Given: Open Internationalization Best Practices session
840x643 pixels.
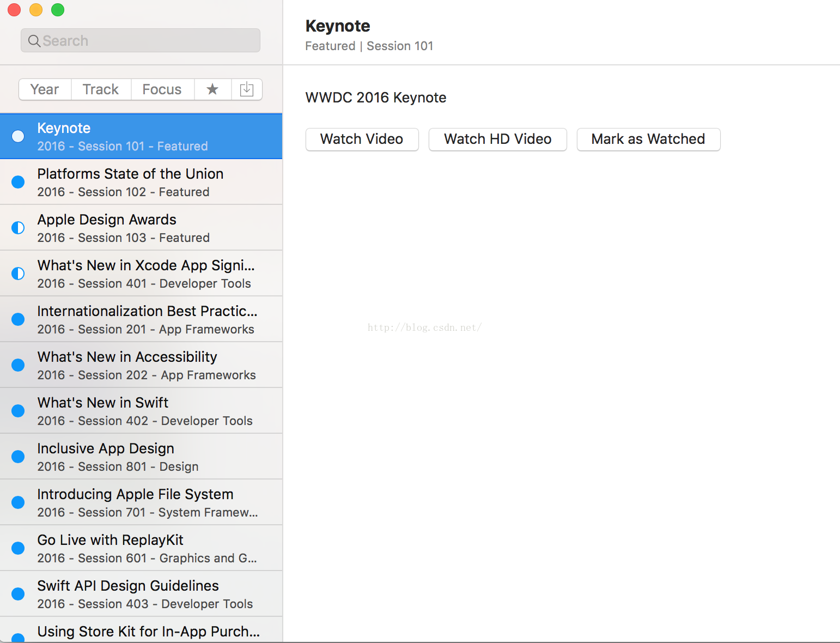Looking at the screenshot, I should pyautogui.click(x=141, y=319).
